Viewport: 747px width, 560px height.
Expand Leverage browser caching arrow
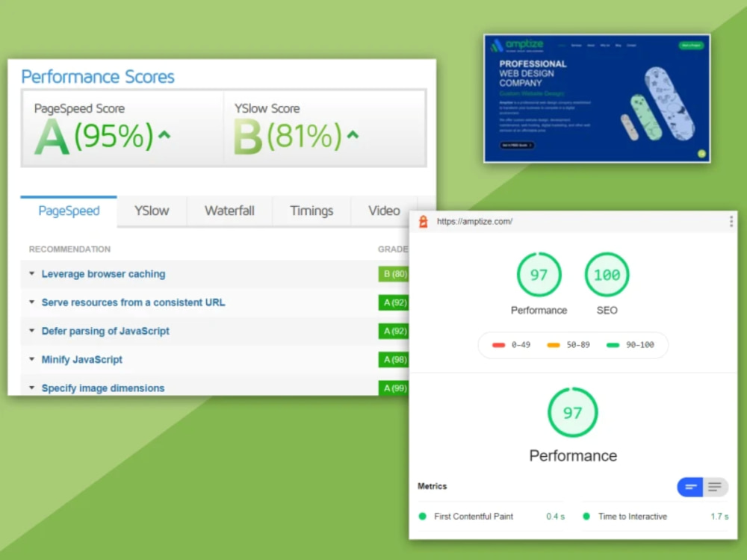[32, 274]
